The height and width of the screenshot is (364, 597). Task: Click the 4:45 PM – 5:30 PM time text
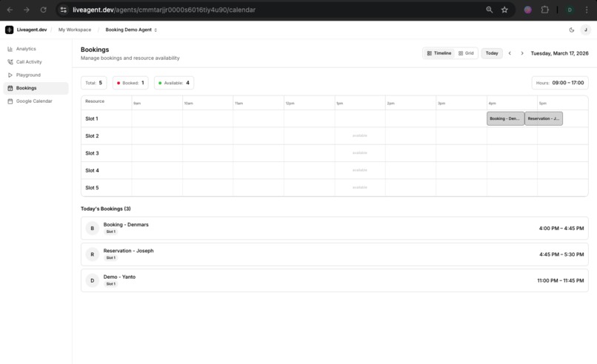point(561,255)
